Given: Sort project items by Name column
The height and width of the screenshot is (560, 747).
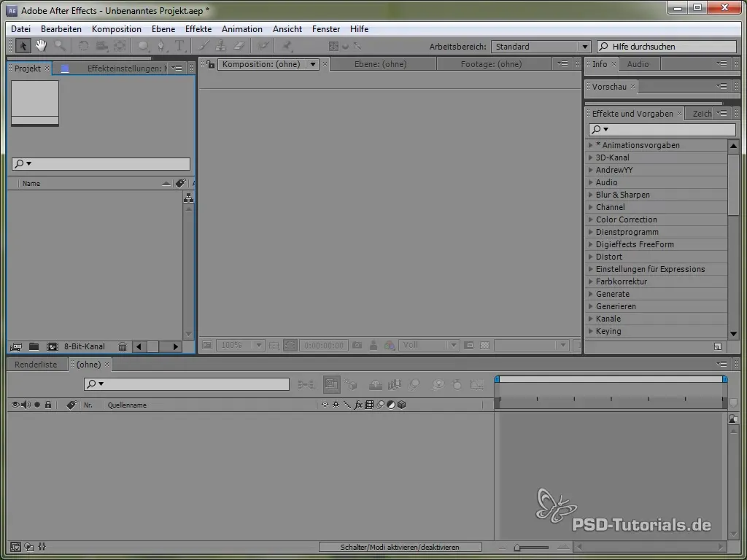Looking at the screenshot, I should [31, 183].
